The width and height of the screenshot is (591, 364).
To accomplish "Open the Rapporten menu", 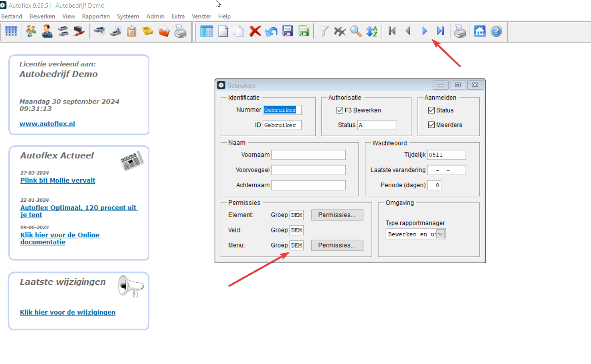I will click(96, 16).
